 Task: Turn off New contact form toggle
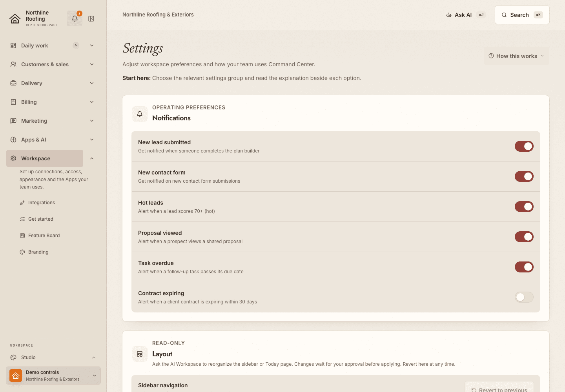coord(524,176)
